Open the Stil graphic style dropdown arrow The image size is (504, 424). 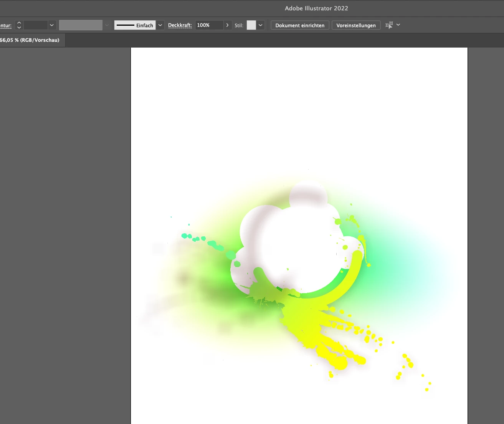261,25
